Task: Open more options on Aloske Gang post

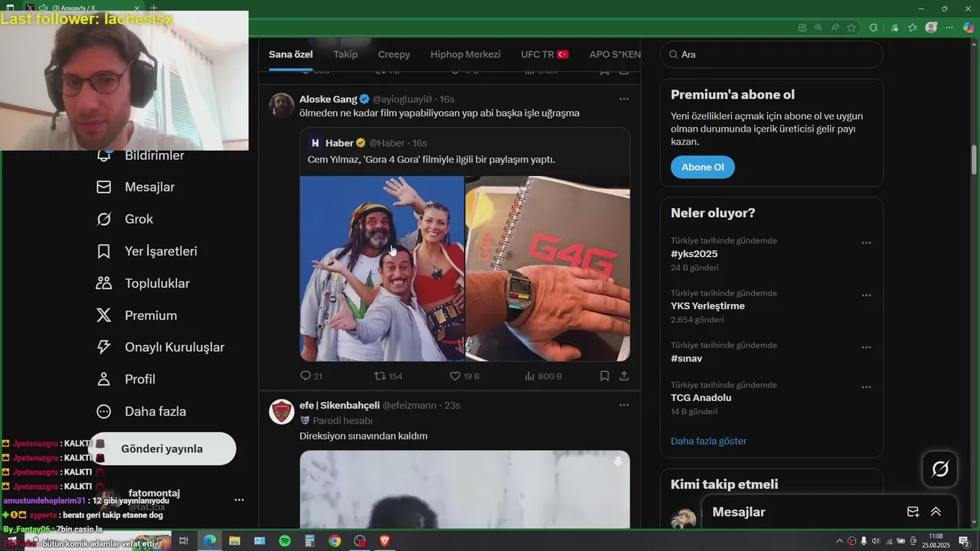Action: 624,99
